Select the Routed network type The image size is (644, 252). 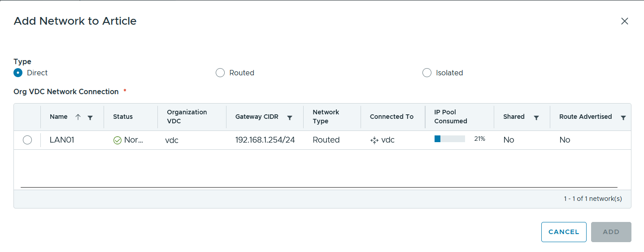click(220, 73)
